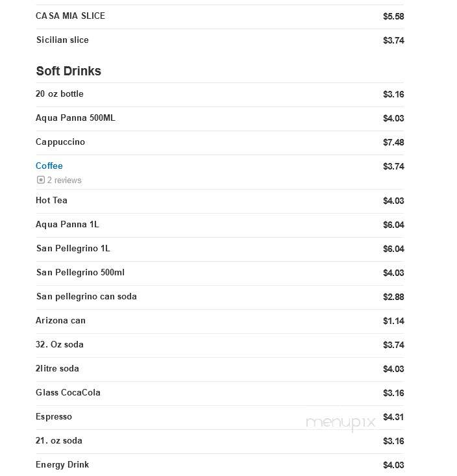Select the Glass CocaCola item
Screen dimensions: 457x476
tap(68, 392)
